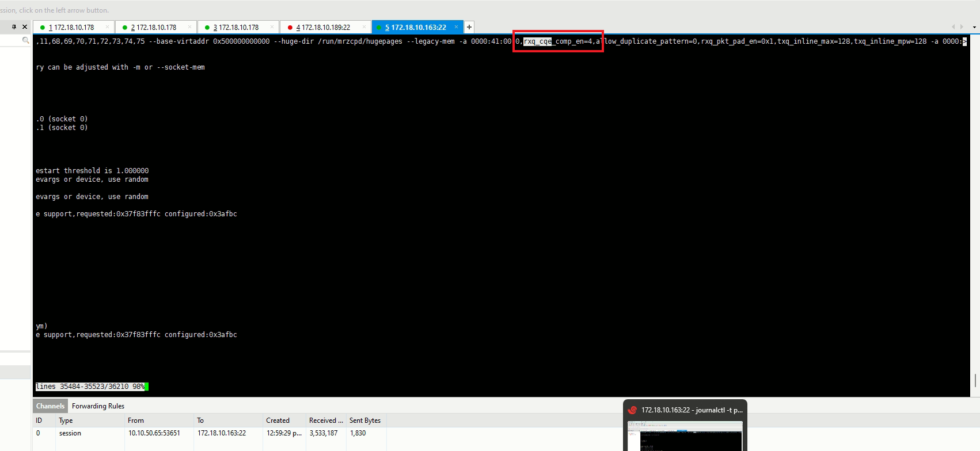This screenshot has height=451, width=980.
Task: Click the terminal vertical scrollbar
Action: 975,380
